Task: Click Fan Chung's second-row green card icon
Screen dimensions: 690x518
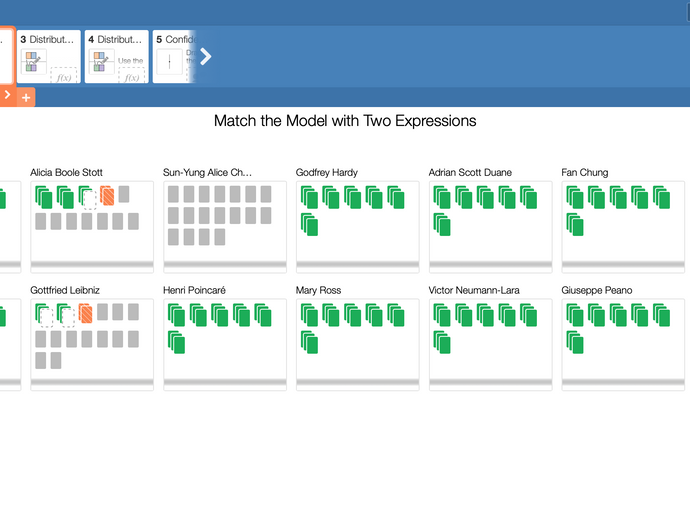Action: (x=575, y=224)
